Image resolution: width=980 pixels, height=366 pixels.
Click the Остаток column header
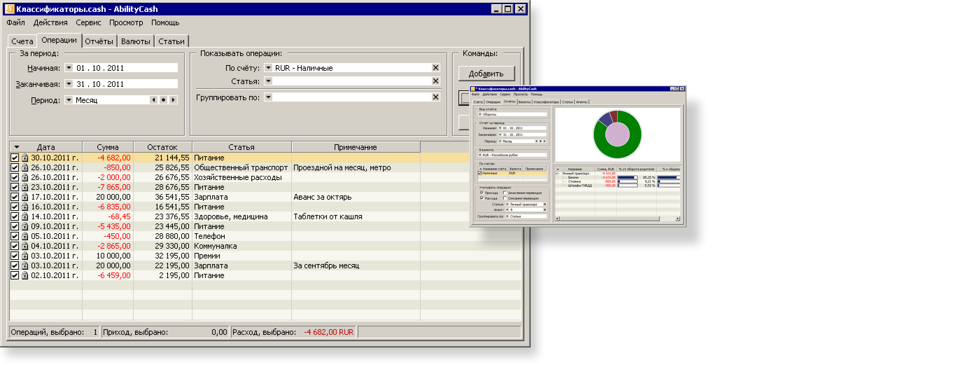[162, 147]
